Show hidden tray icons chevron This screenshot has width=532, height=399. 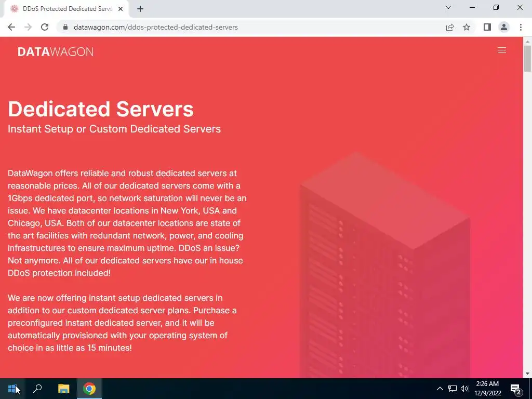(x=440, y=389)
